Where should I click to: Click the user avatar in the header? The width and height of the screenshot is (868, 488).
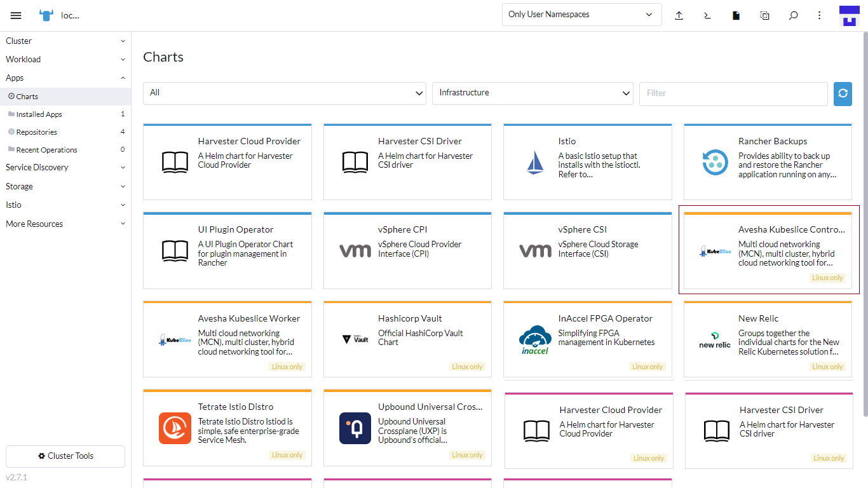[849, 15]
